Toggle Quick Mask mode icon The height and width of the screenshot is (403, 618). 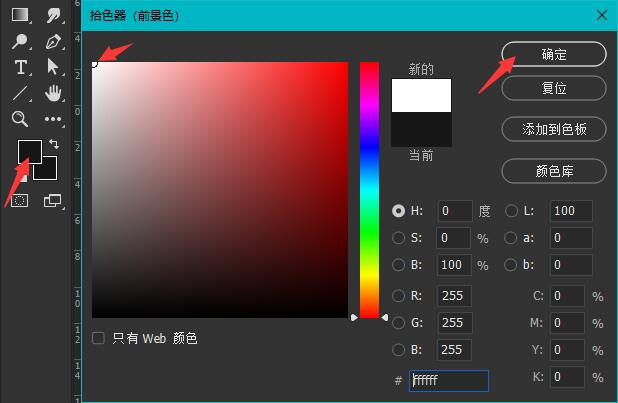[x=19, y=201]
